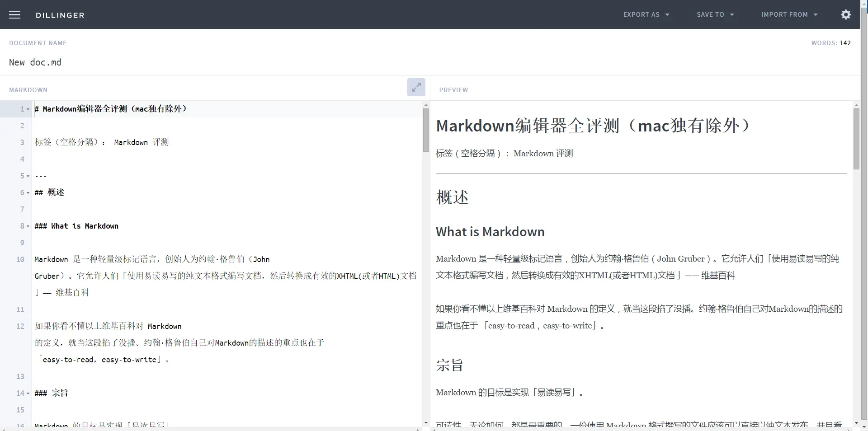Click the preview scrollbar down arrow

(x=856, y=423)
